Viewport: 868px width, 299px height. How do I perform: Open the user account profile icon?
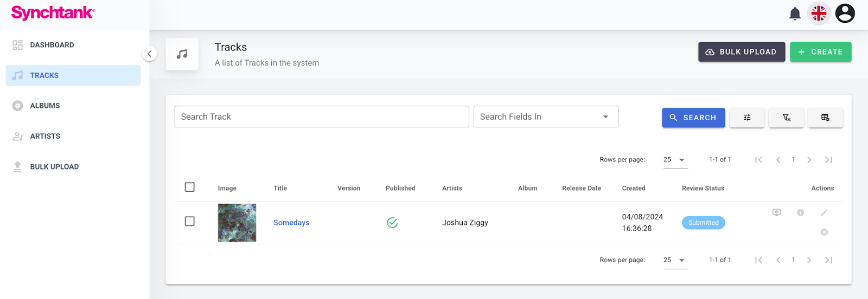tap(845, 14)
